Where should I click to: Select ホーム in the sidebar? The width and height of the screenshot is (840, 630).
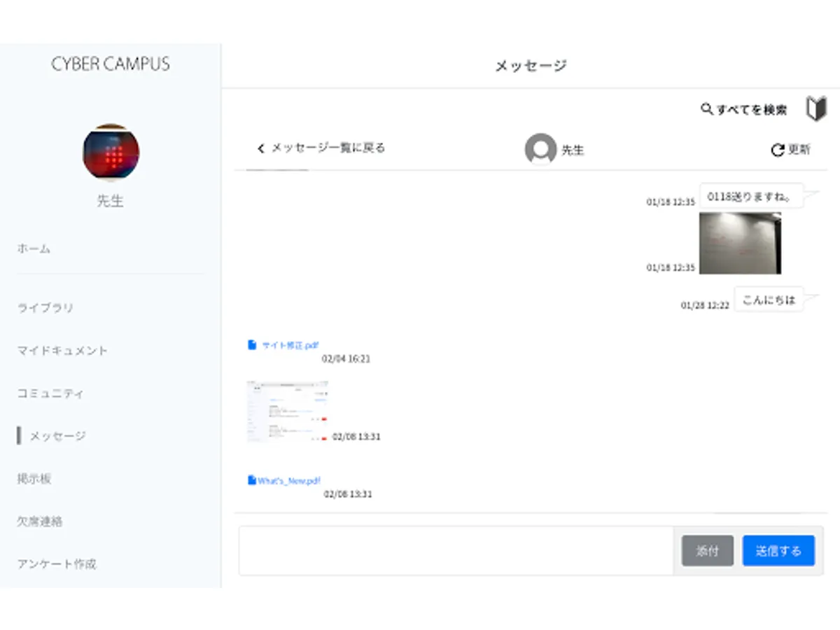pyautogui.click(x=34, y=248)
